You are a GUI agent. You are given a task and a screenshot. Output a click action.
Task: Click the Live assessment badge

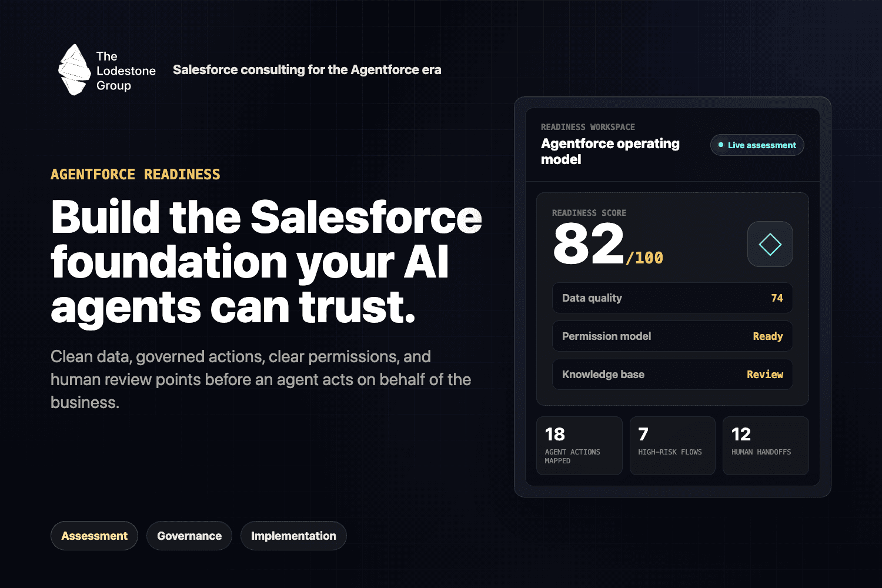(x=757, y=145)
